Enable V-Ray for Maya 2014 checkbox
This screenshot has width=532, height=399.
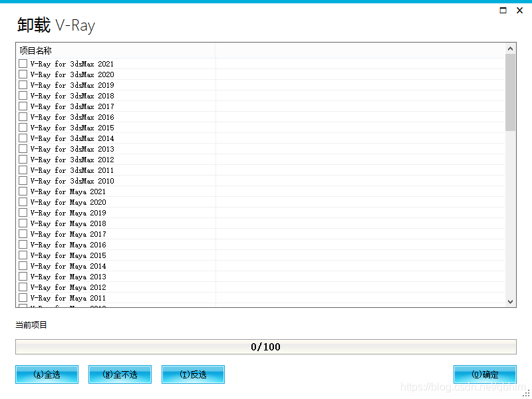[23, 265]
